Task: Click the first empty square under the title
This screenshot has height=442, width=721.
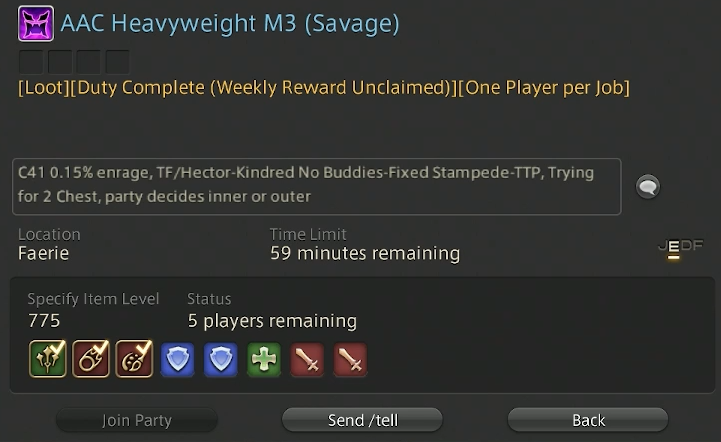Action: (31, 62)
